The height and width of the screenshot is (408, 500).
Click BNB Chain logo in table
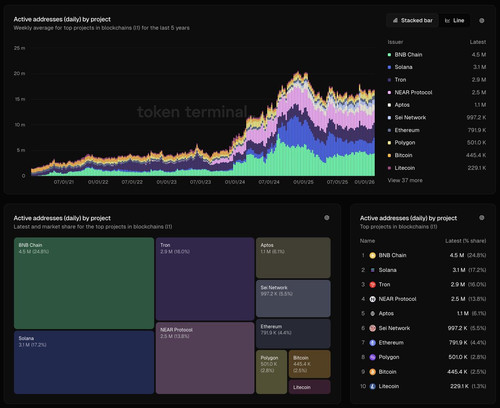tap(373, 256)
